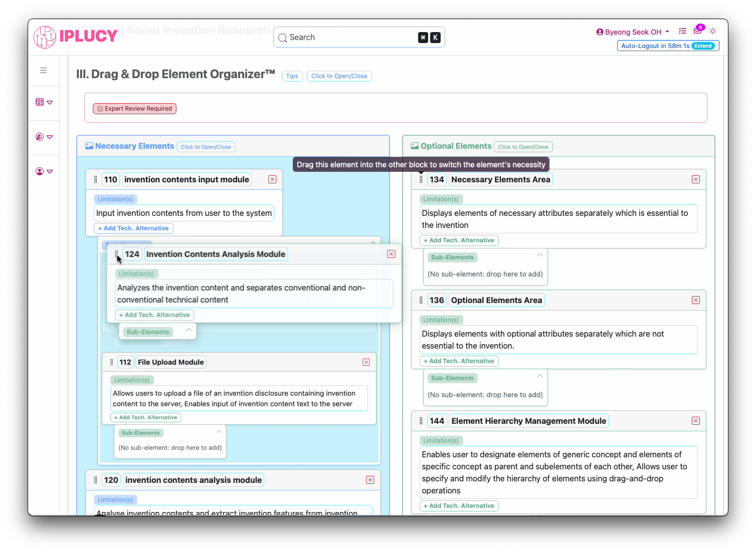Remove Element Hierarchy Management Module with red X
The height and width of the screenshot is (553, 756).
696,421
